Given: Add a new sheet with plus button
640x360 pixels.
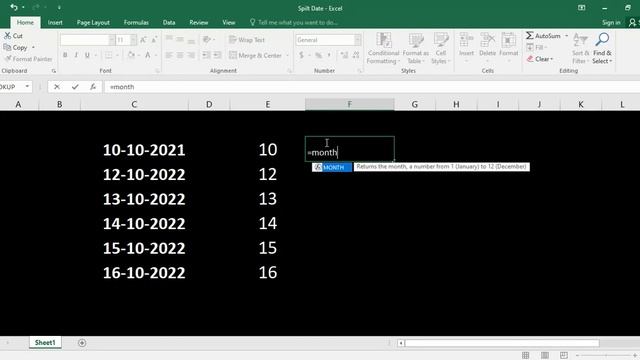Looking at the screenshot, I should coord(82,343).
